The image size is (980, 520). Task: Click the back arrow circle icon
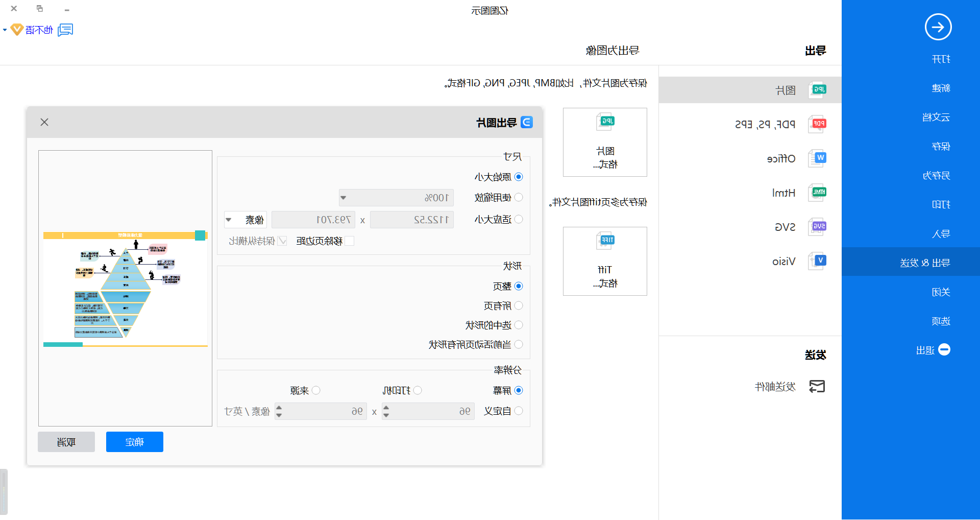click(x=938, y=27)
